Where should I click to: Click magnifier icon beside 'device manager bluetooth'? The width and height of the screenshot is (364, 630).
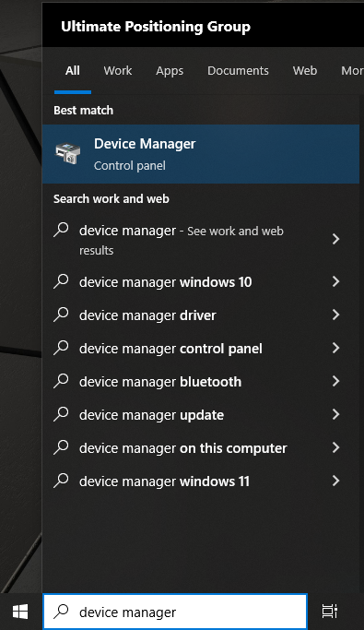61,381
